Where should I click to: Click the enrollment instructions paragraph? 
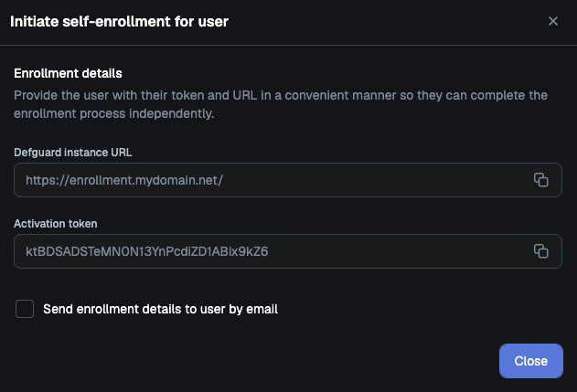(281, 104)
